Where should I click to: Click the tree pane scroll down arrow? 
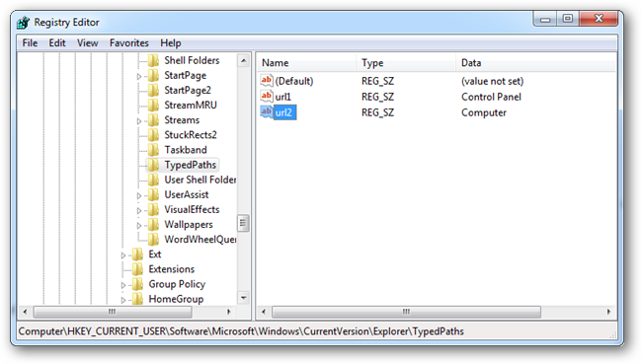pyautogui.click(x=244, y=298)
